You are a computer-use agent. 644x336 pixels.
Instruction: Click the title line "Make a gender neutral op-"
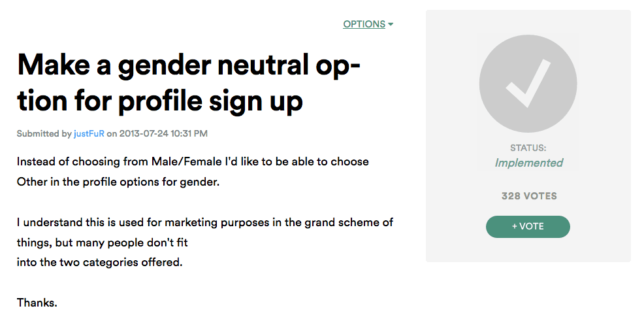189,66
